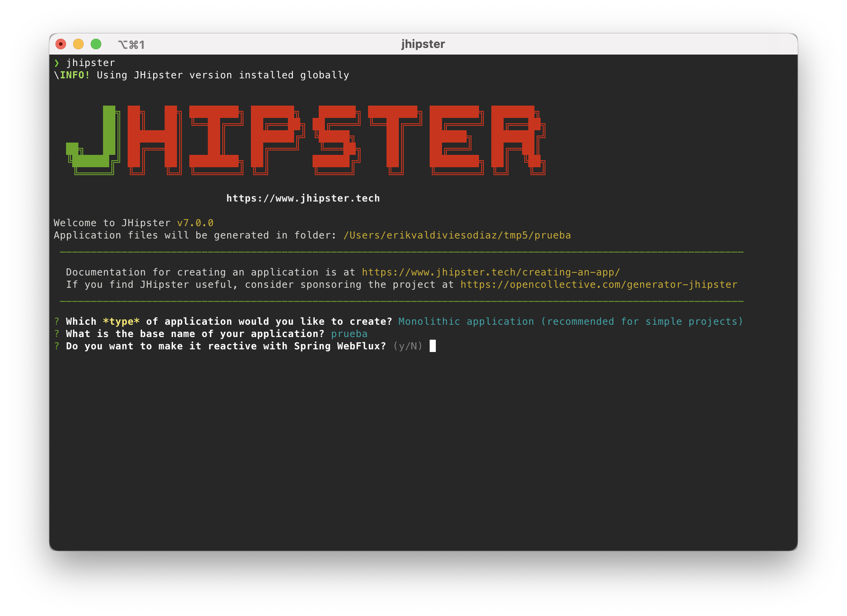Click the 'jhipster' command on the prompt line

91,63
